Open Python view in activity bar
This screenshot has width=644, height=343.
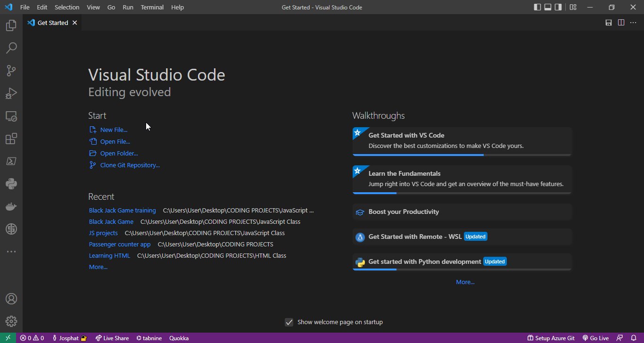(x=11, y=184)
